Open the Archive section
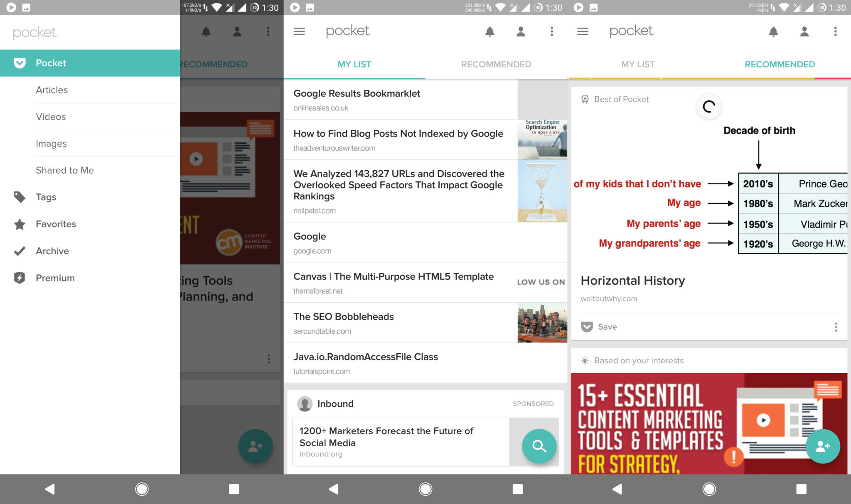 tap(52, 251)
